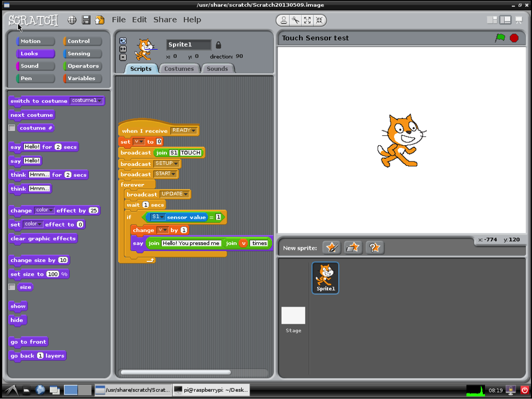Get a surprise sprite
532x399 pixels.
click(x=374, y=248)
